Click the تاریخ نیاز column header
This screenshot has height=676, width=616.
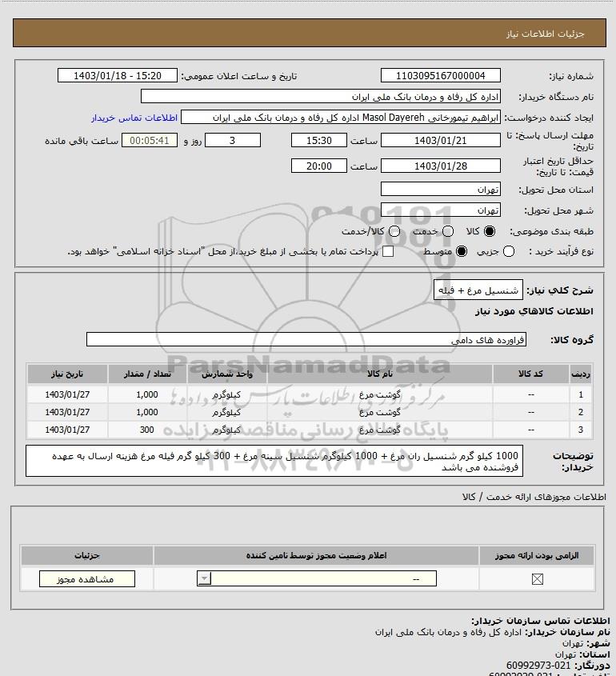(x=67, y=374)
